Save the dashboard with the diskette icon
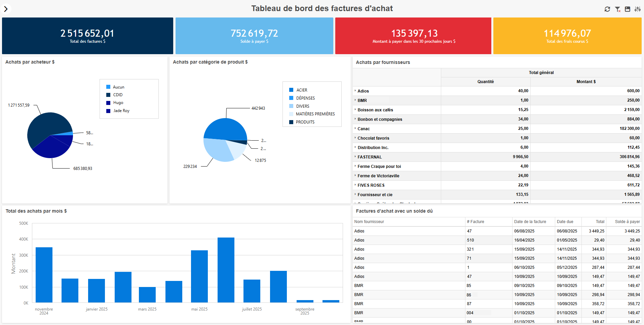 (628, 9)
